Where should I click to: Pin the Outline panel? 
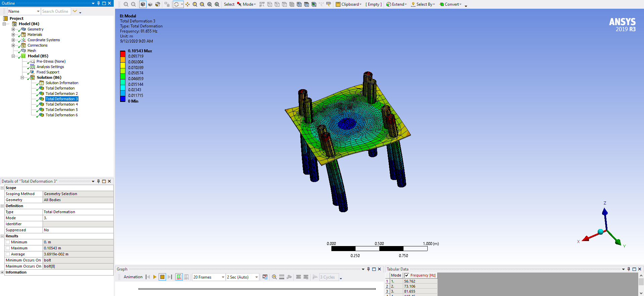click(99, 3)
